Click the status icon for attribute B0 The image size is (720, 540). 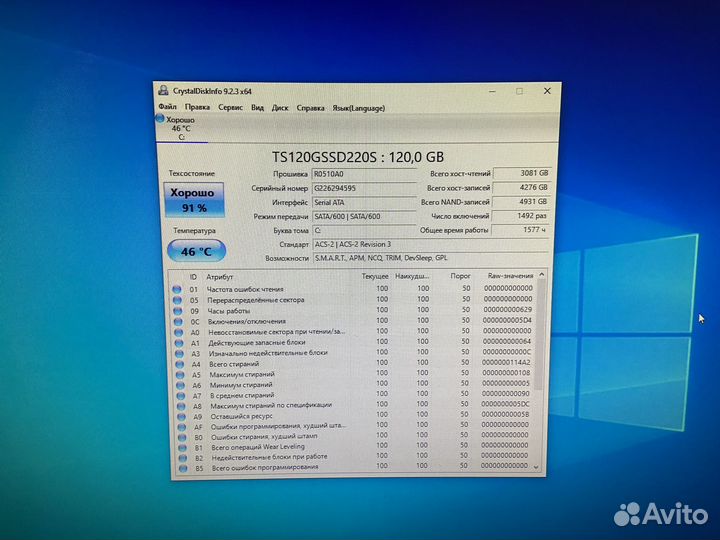point(182,437)
